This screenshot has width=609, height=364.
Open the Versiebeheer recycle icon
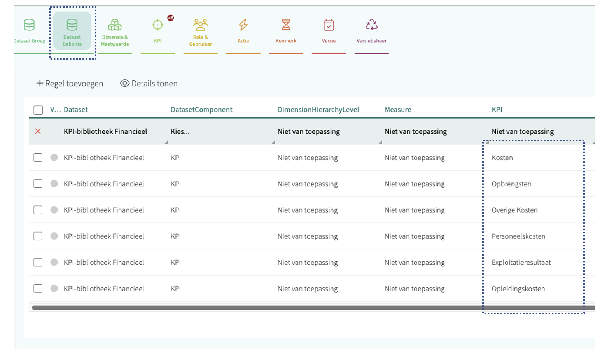(x=371, y=25)
